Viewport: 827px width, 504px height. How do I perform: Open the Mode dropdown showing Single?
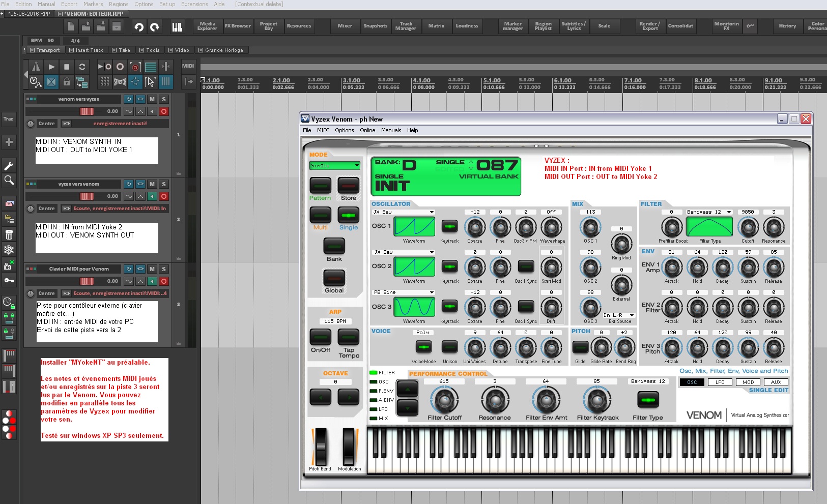[335, 166]
